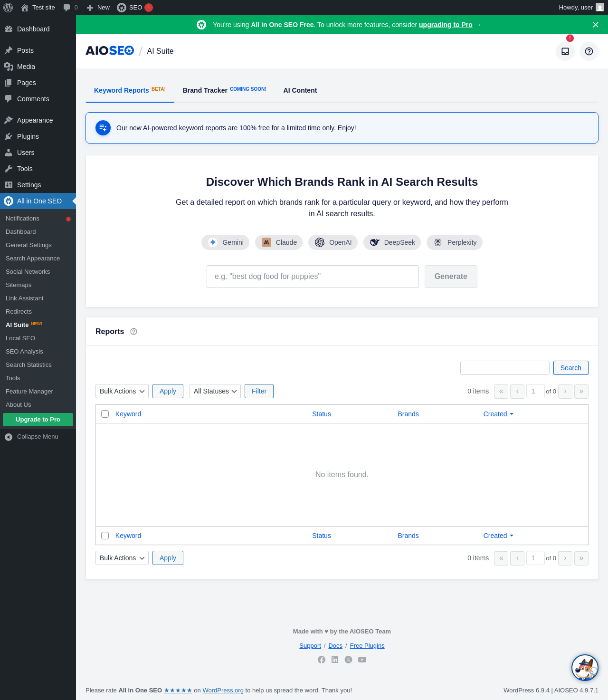
Task: Check the select-all box in table footer
Action: tap(105, 536)
